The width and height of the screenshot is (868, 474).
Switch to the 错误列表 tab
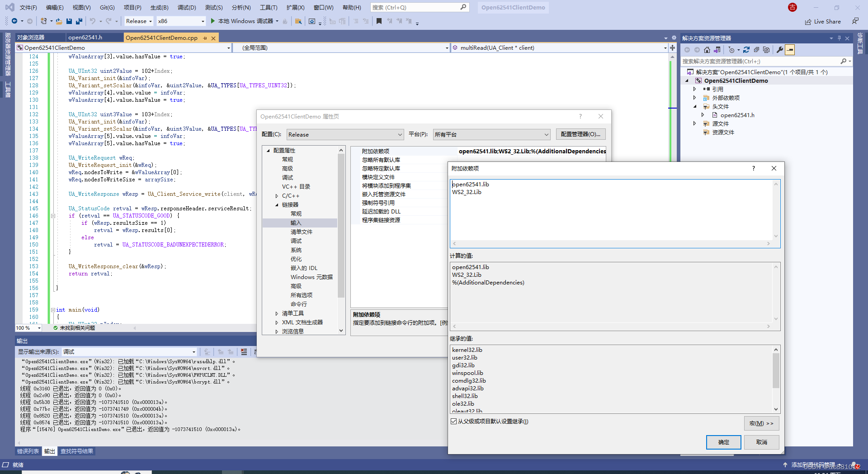tap(28, 451)
